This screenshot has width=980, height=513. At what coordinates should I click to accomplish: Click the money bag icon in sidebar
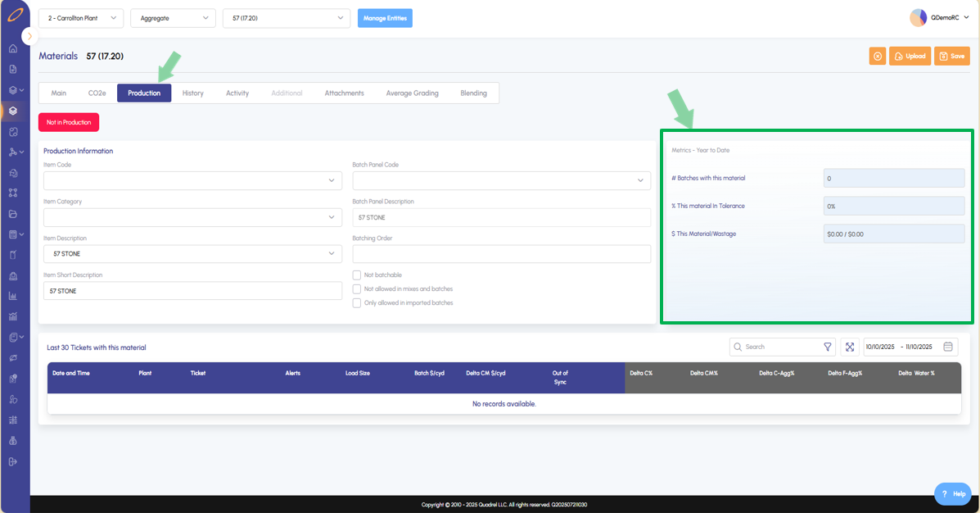[13, 440]
